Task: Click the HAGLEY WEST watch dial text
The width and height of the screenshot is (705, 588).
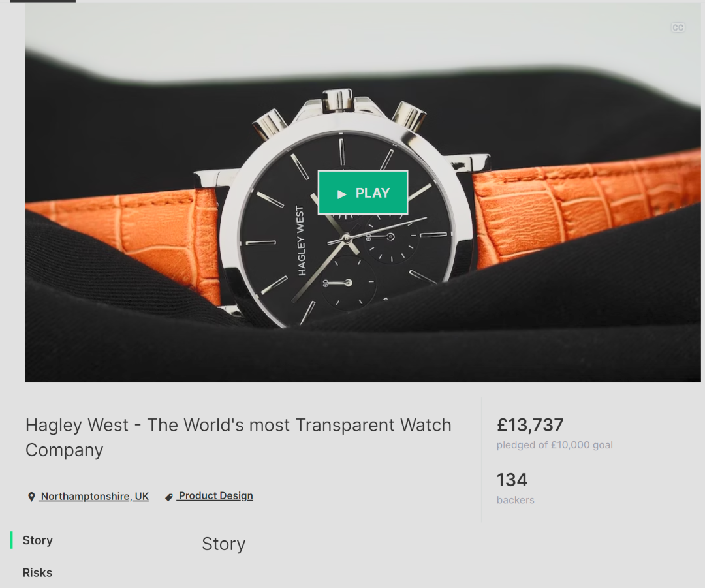Action: click(x=301, y=241)
